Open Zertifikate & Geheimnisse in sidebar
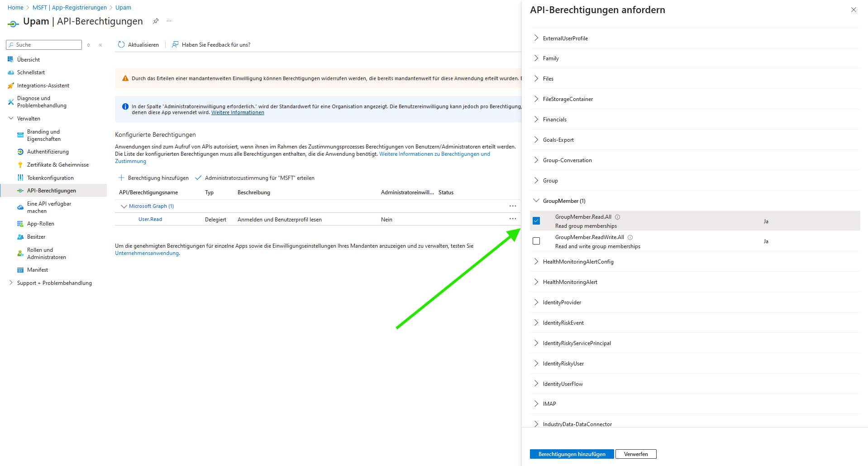Viewport: 868px width, 466px height. (x=57, y=165)
